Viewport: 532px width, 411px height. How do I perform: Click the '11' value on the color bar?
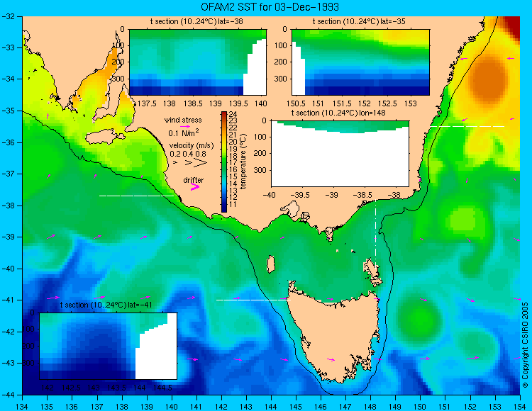coord(233,204)
